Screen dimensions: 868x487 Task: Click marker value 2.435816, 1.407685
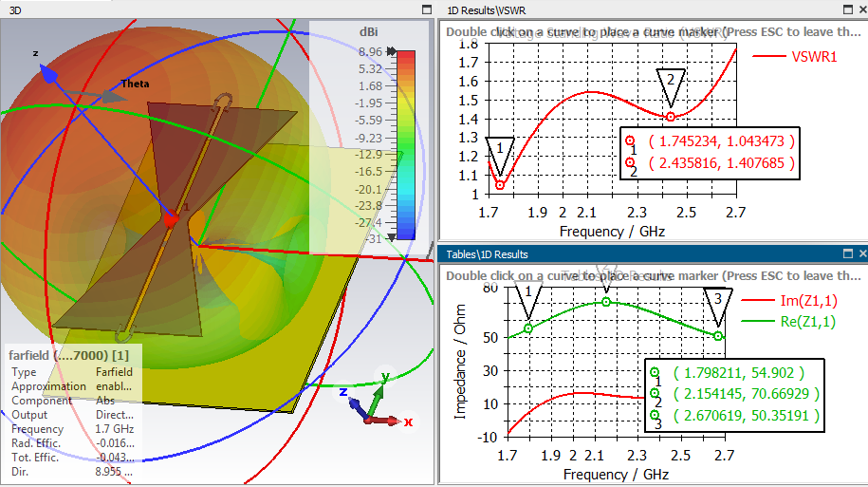point(721,163)
